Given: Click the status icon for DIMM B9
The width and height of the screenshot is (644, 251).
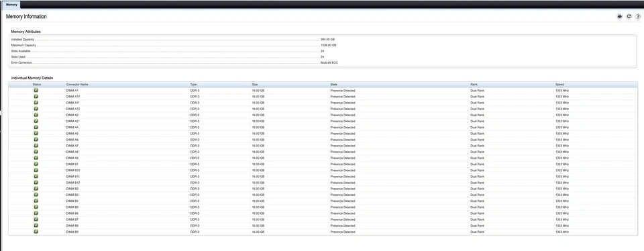Looking at the screenshot, I should click(36, 232).
